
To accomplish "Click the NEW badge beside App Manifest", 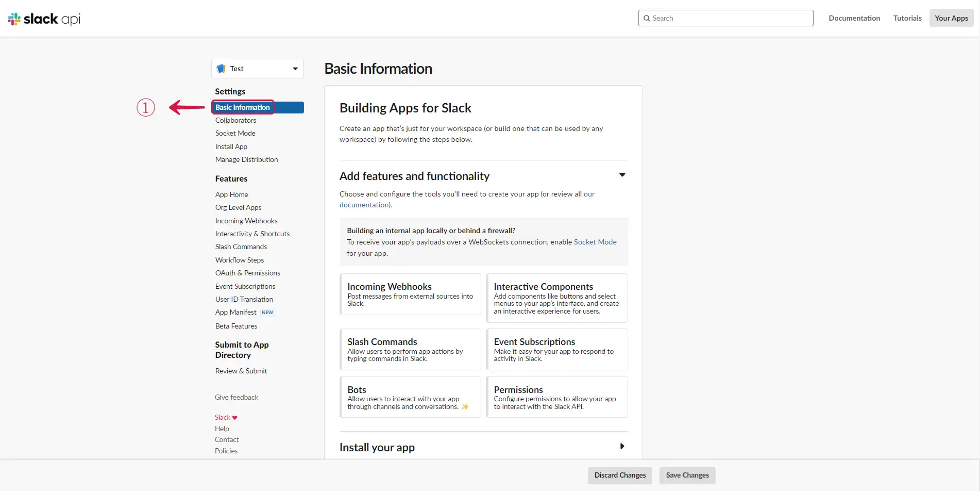I will [267, 313].
